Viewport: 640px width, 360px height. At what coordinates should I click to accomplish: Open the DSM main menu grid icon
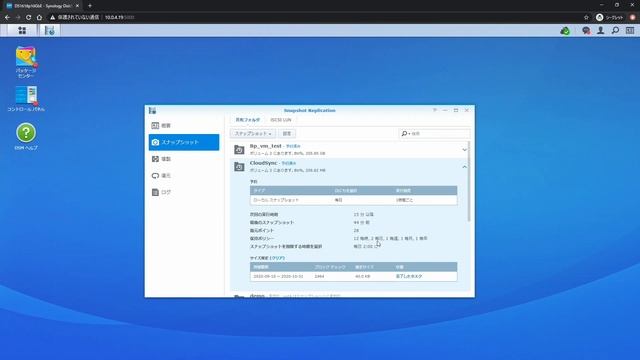[22, 31]
